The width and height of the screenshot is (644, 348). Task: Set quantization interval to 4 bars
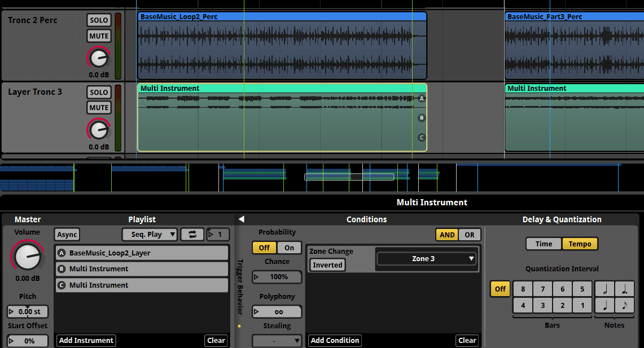tap(523, 305)
